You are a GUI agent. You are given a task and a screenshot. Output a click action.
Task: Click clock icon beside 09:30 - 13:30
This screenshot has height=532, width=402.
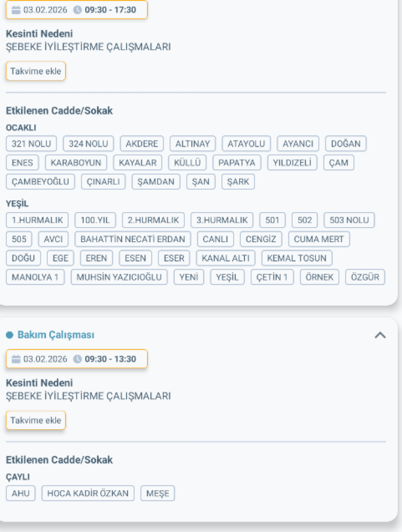(x=78, y=359)
